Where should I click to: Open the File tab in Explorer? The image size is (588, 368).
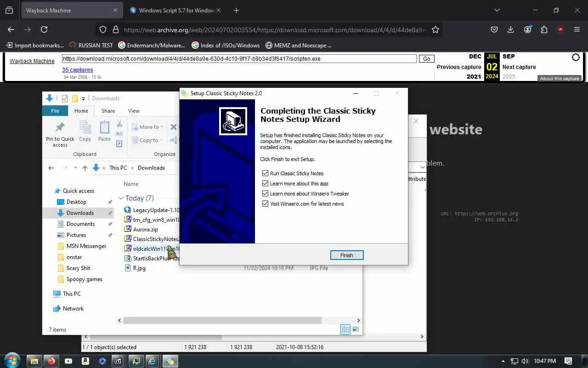55,111
